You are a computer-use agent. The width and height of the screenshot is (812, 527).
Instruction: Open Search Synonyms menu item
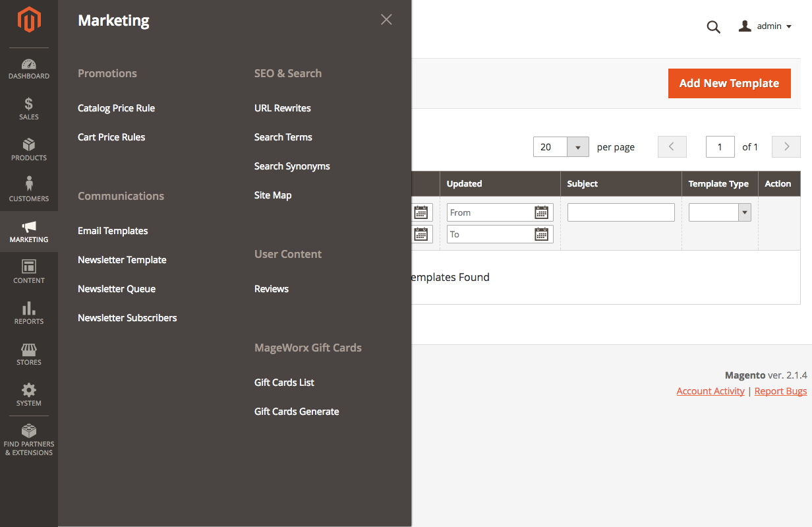coord(292,166)
